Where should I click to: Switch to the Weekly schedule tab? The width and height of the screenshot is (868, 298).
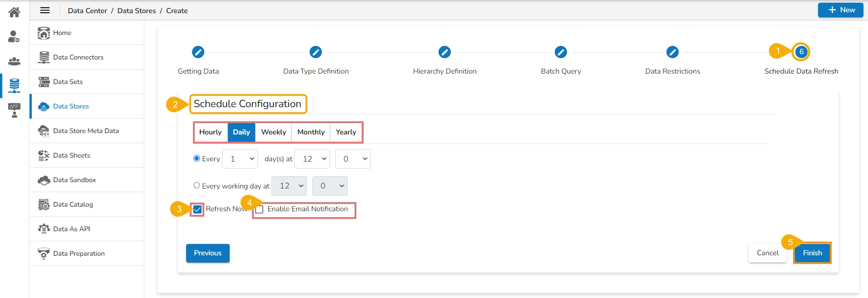(x=273, y=132)
